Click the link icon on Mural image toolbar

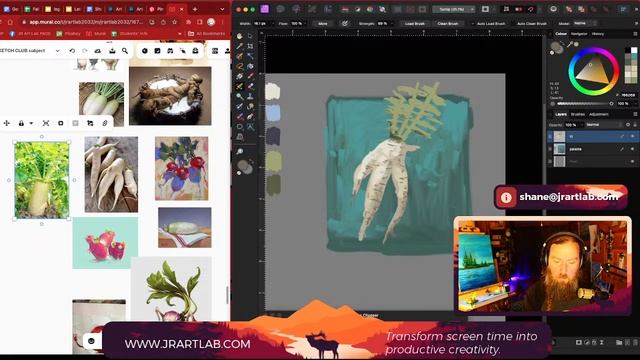pos(105,123)
